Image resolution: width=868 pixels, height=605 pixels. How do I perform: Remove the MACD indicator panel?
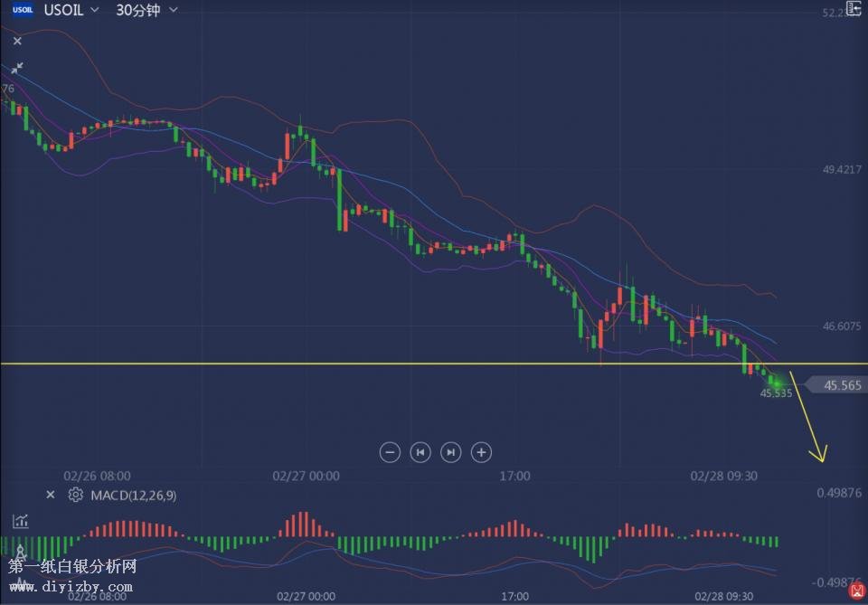[x=51, y=495]
